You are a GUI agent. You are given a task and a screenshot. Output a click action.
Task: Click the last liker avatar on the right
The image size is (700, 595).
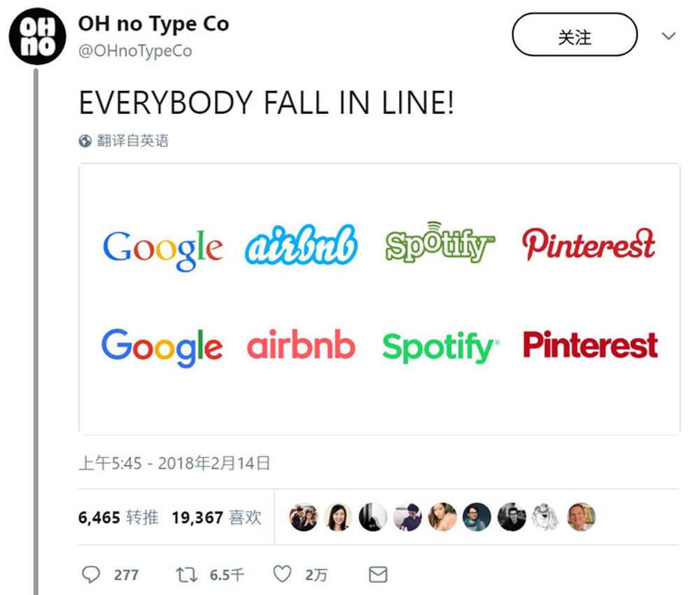(x=581, y=517)
